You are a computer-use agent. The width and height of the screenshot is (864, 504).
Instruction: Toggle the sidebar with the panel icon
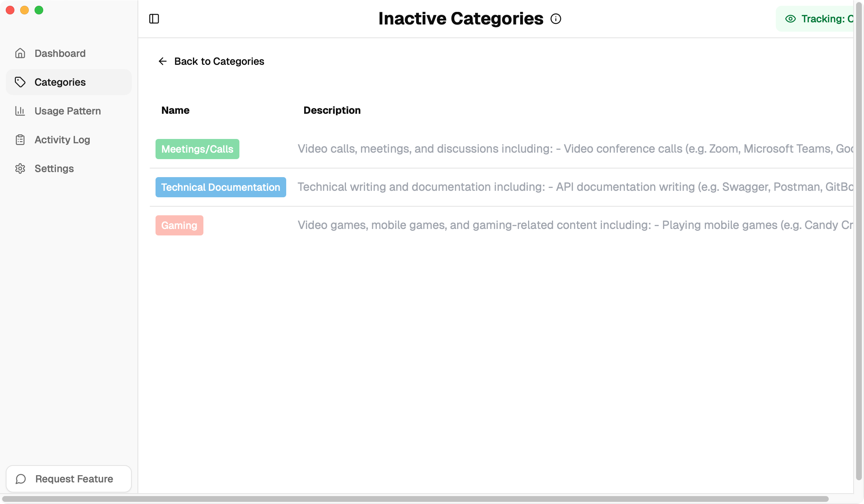pos(154,18)
